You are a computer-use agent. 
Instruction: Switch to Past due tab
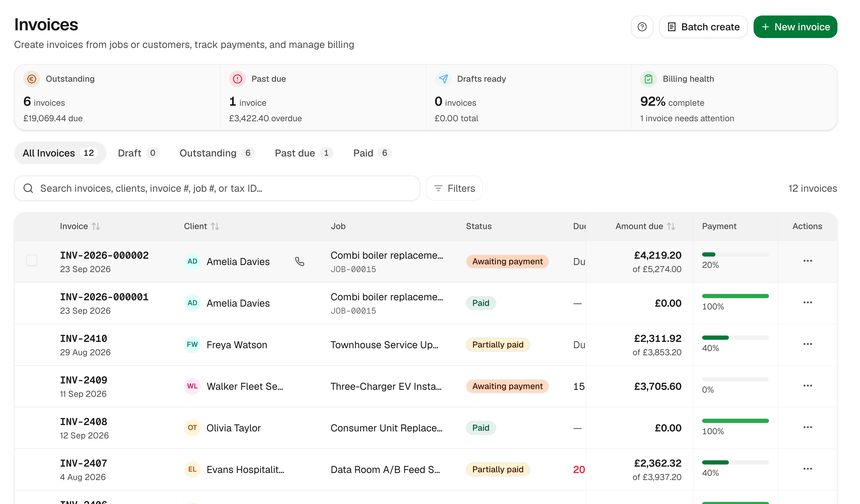(x=304, y=153)
